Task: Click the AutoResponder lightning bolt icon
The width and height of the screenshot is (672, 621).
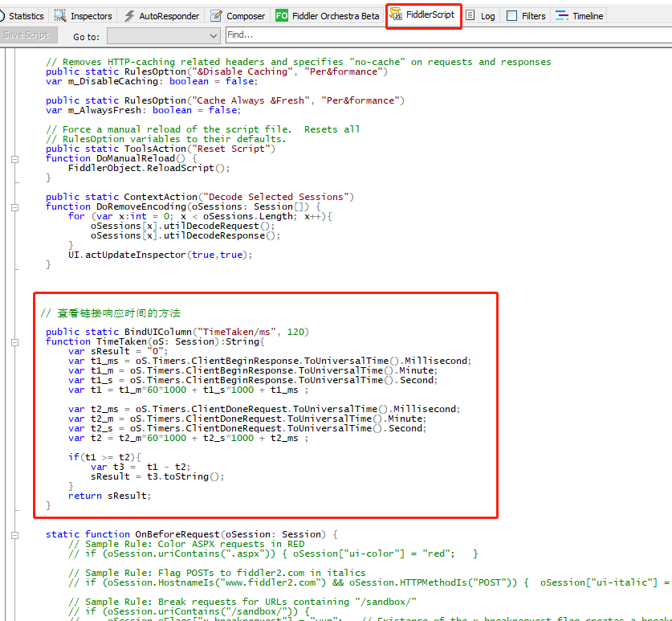Action: (129, 16)
